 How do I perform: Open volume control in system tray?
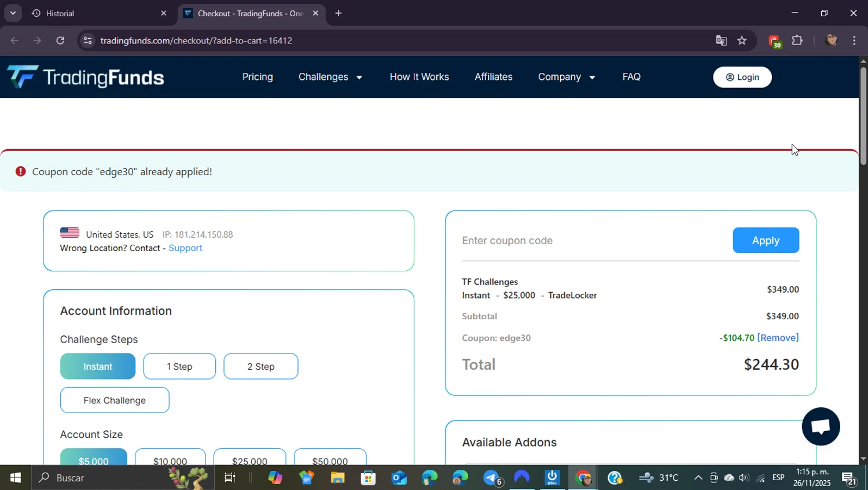[744, 478]
